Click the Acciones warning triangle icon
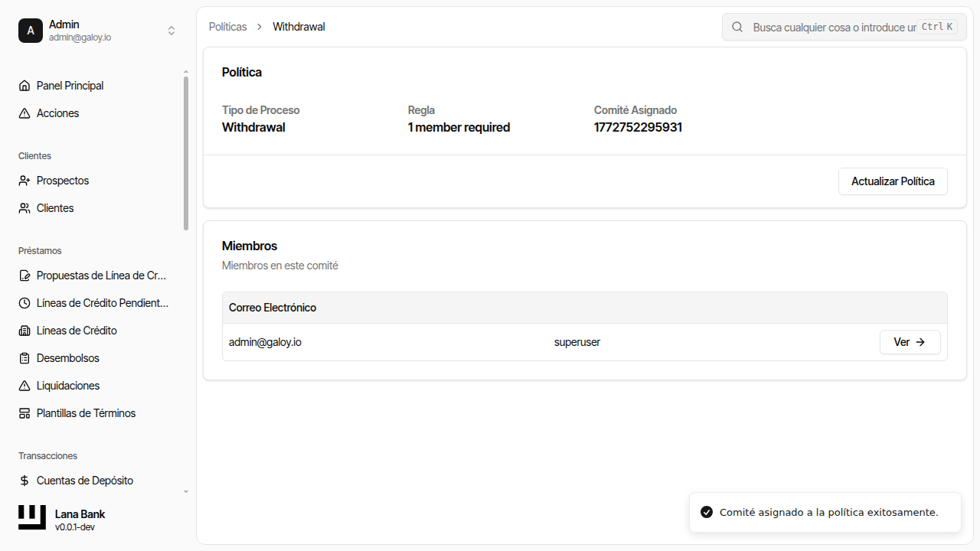Screen dimensions: 980x551 coord(24,113)
